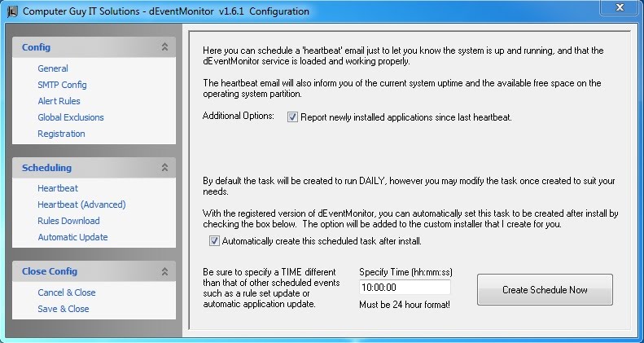The height and width of the screenshot is (343, 644).
Task: Open Heartbeat (Advanced) options
Action: (x=81, y=204)
